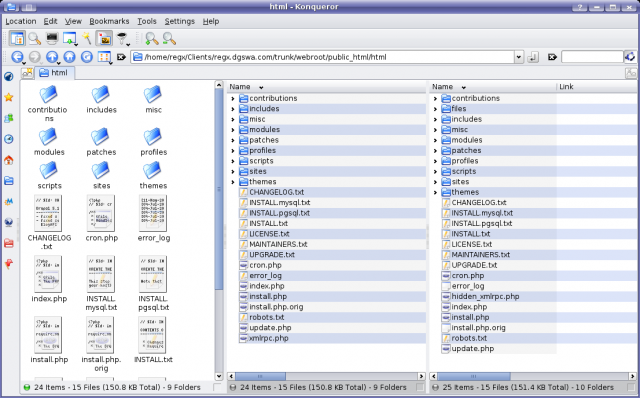Toggle the split view profile toolbar icon
The image size is (640, 398).
click(17, 39)
